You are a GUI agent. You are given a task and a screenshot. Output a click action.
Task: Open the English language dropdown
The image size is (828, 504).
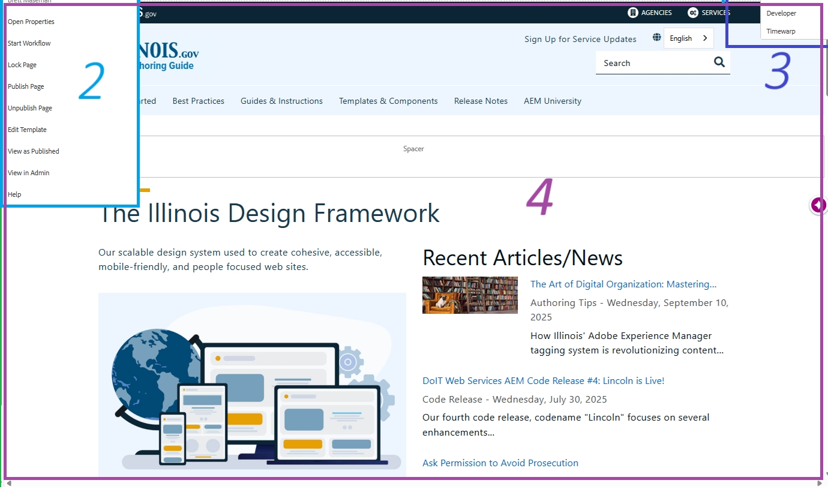point(688,38)
